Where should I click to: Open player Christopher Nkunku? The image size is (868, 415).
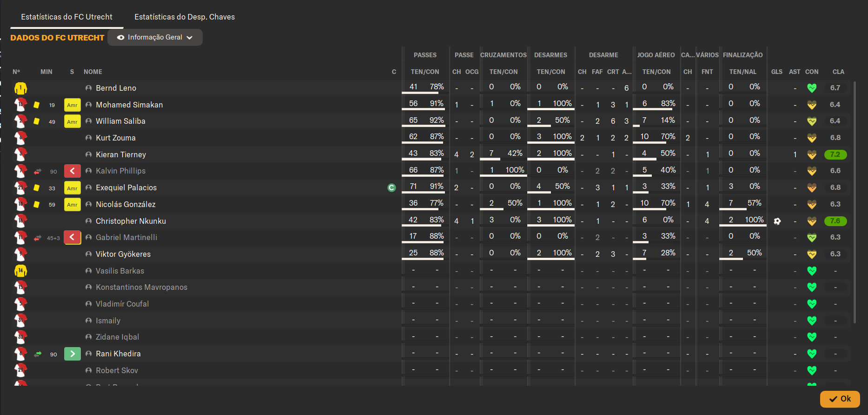131,221
